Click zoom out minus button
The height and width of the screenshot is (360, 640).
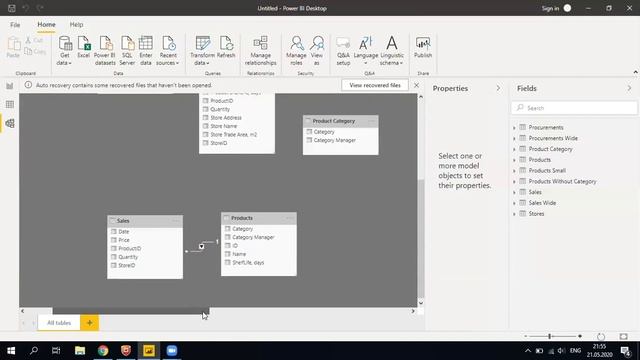[526, 336]
